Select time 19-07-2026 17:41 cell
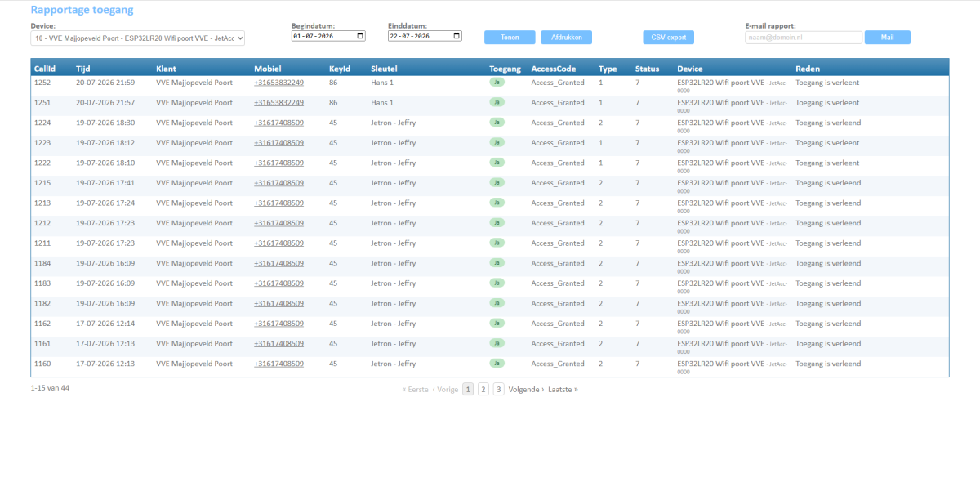Viewport: 980px width, 482px height. pyautogui.click(x=105, y=183)
